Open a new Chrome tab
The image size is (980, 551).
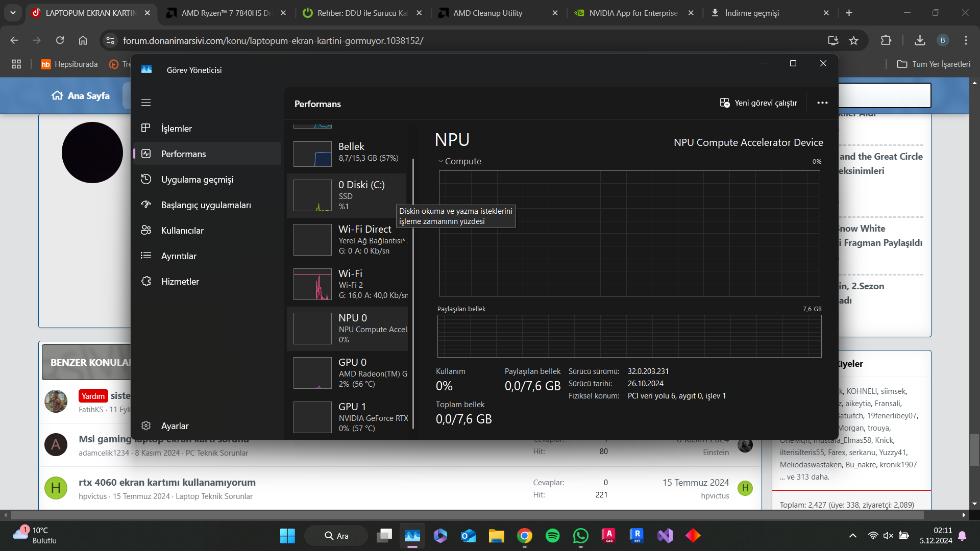point(849,13)
